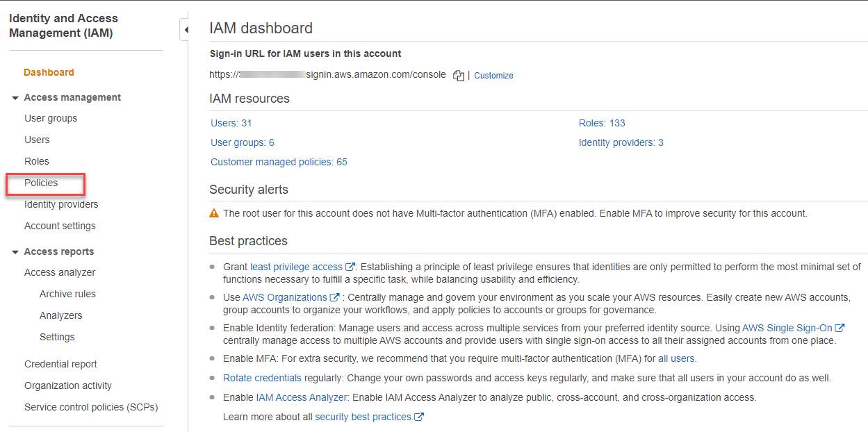View Customer managed policies: 65 link
Image resolution: width=868 pixels, height=432 pixels.
pyautogui.click(x=279, y=162)
